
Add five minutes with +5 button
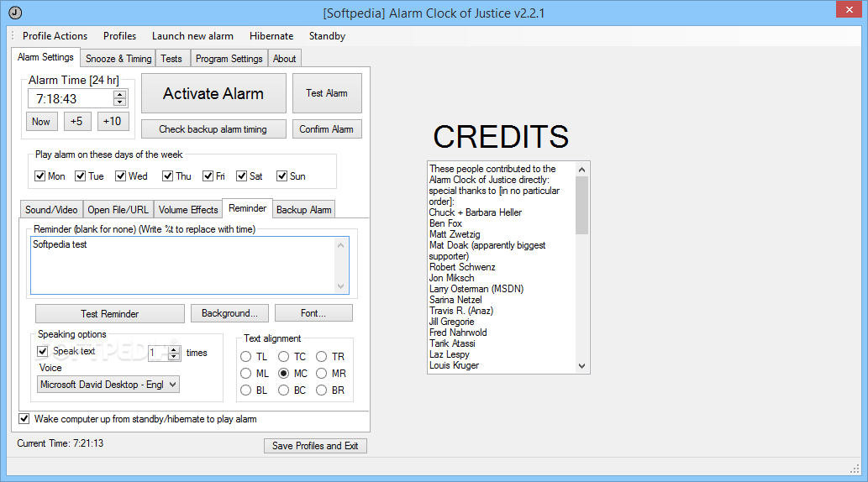(x=76, y=121)
